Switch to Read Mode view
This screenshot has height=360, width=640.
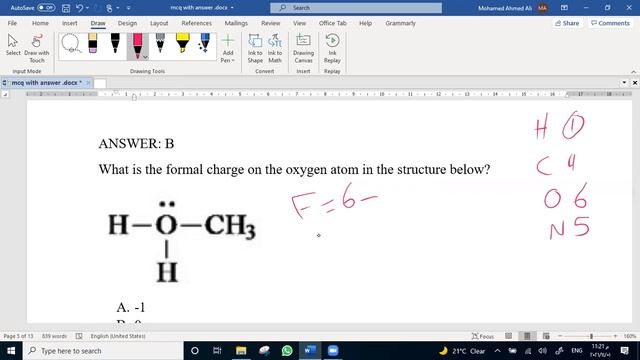pos(508,336)
